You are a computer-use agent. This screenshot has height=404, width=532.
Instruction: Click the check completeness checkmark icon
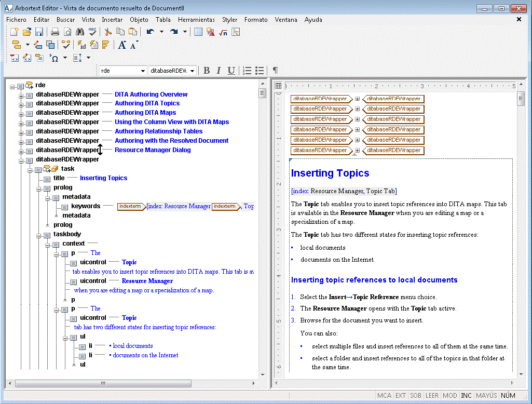[x=66, y=45]
